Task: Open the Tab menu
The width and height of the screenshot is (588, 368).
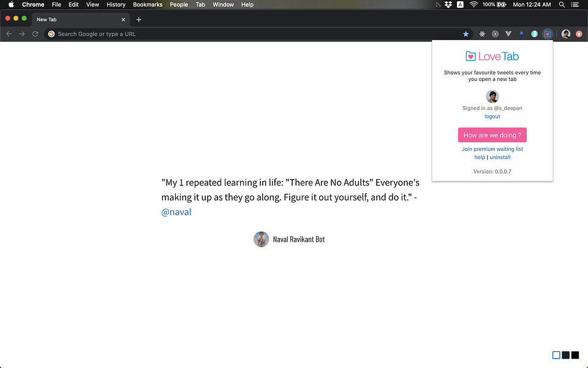Action: click(x=200, y=4)
